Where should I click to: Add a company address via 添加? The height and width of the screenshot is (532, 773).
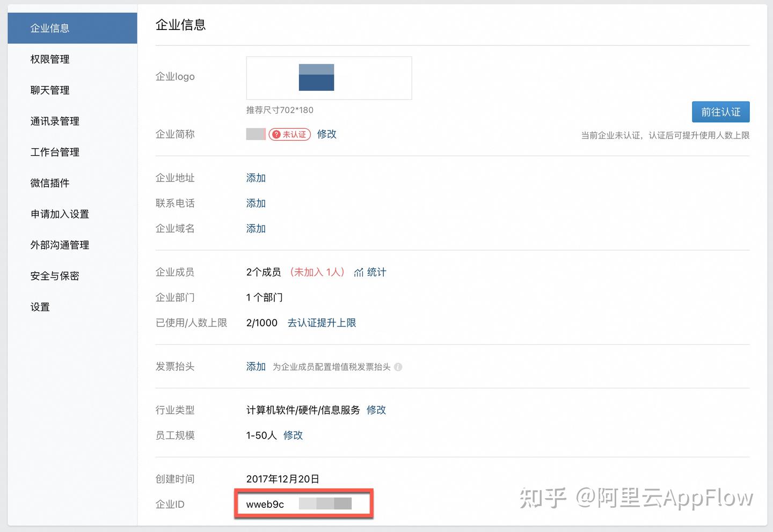(256, 178)
